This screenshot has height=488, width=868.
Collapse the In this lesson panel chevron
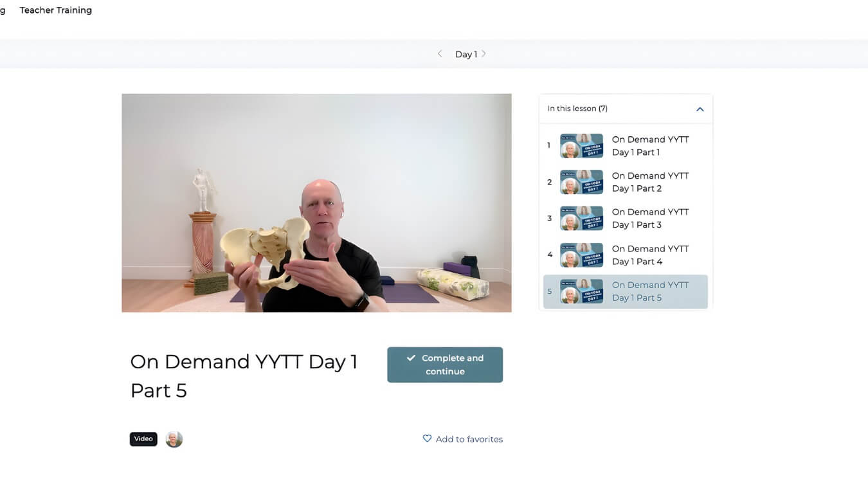tap(700, 109)
